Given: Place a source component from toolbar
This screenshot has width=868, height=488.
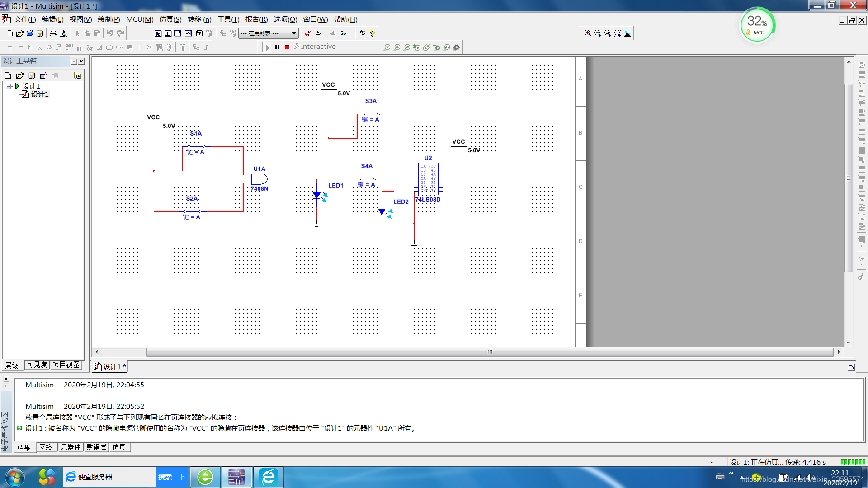Looking at the screenshot, I should [x=10, y=47].
